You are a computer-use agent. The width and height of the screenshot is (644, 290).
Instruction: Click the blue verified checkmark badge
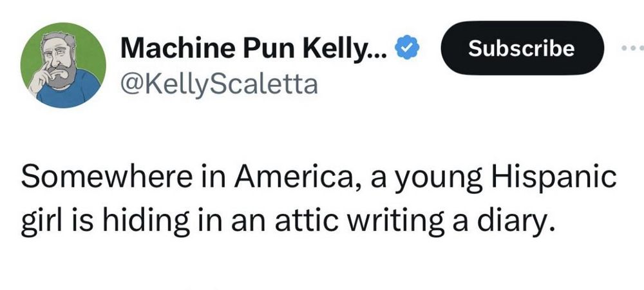coord(408,50)
